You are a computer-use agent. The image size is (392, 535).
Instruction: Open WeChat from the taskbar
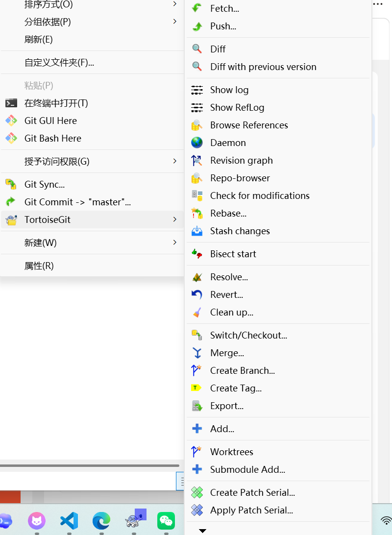click(166, 521)
